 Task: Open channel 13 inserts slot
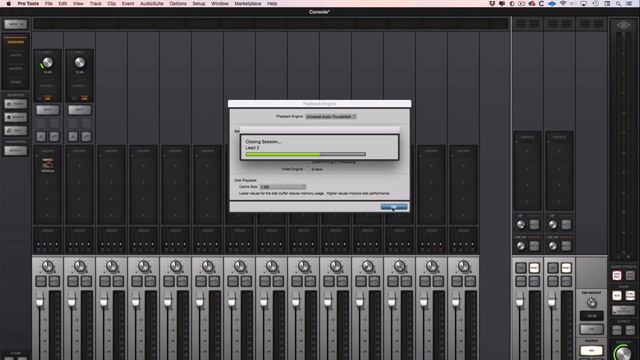click(431, 185)
